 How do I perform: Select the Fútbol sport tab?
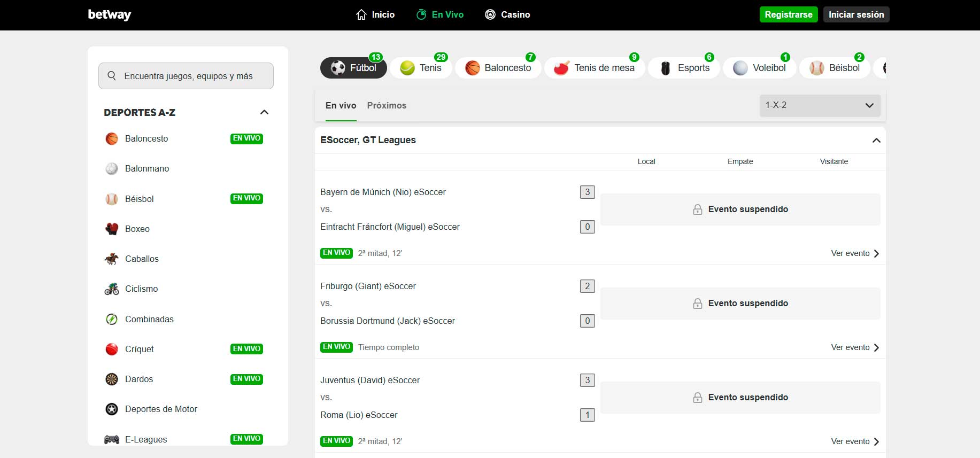click(x=353, y=68)
